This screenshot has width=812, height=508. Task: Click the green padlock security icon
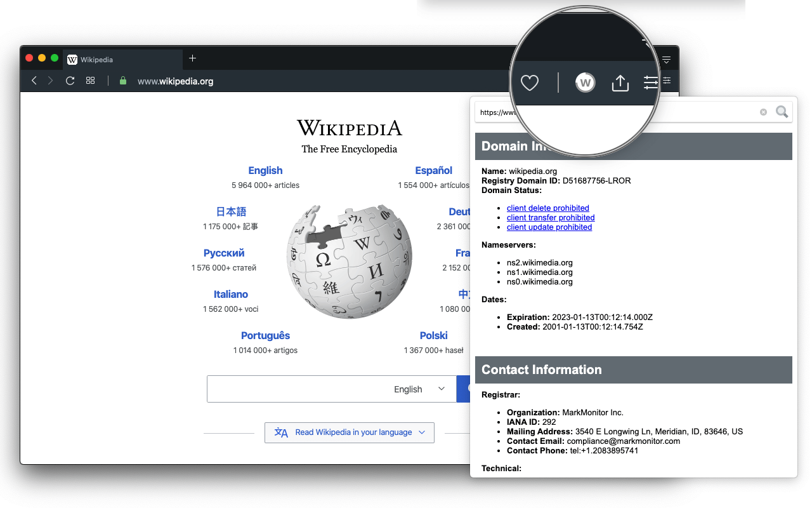point(123,81)
